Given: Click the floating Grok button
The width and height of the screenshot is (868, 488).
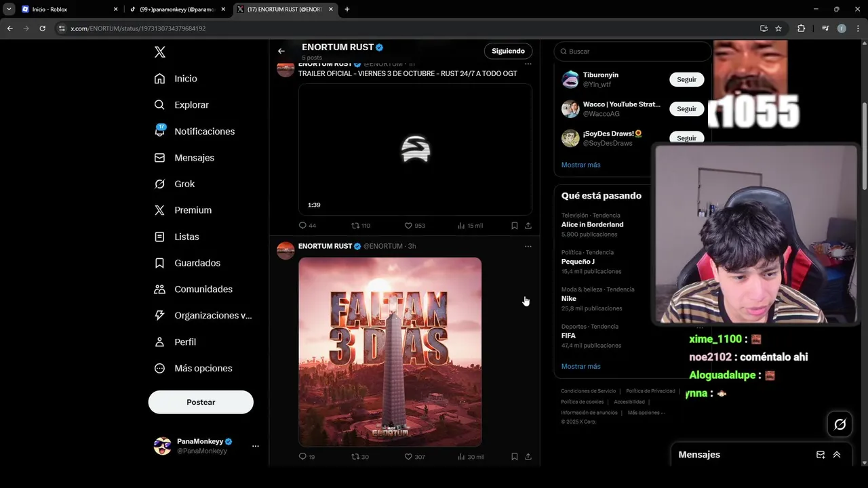Looking at the screenshot, I should pyautogui.click(x=840, y=424).
